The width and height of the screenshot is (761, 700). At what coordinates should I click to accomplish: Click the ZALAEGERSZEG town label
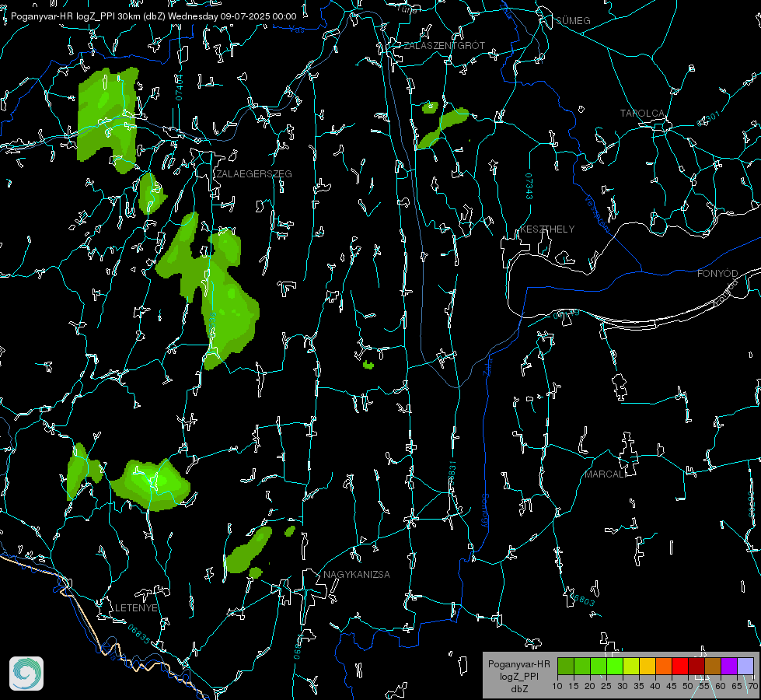(x=254, y=174)
